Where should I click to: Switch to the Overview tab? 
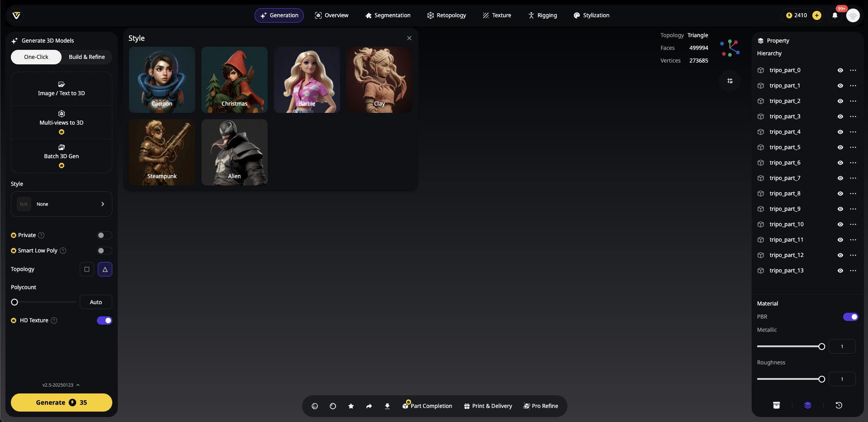coord(331,15)
